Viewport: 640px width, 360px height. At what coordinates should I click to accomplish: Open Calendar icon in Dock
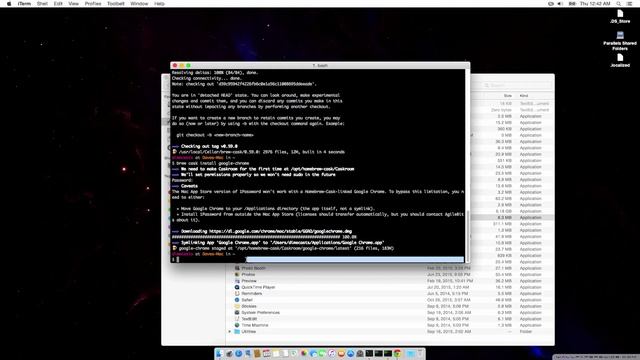tap(266, 353)
